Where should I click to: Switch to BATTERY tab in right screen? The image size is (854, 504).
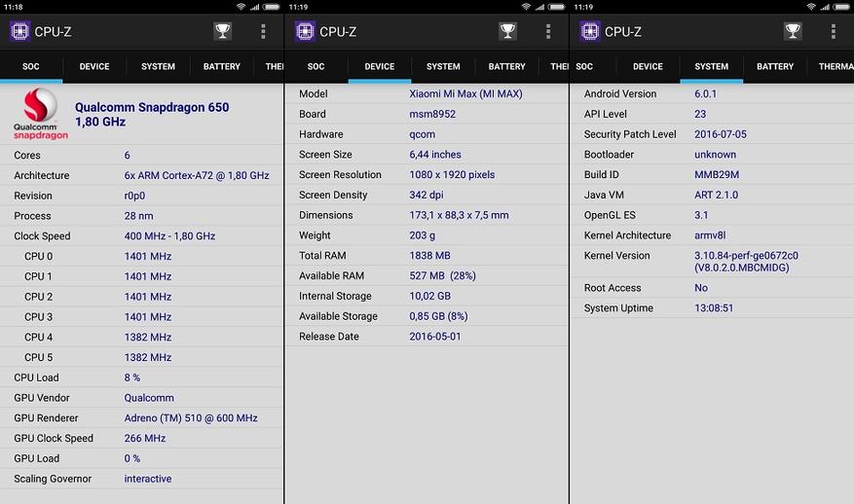pos(775,66)
